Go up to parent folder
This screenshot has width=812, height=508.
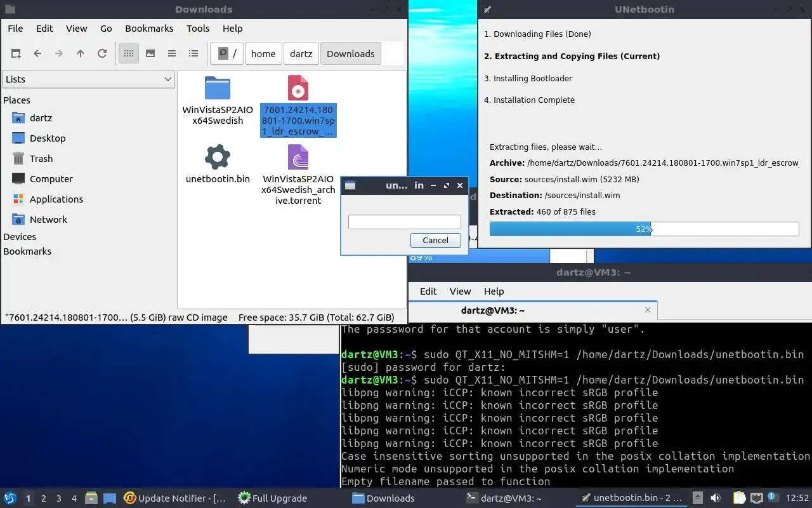pos(81,54)
